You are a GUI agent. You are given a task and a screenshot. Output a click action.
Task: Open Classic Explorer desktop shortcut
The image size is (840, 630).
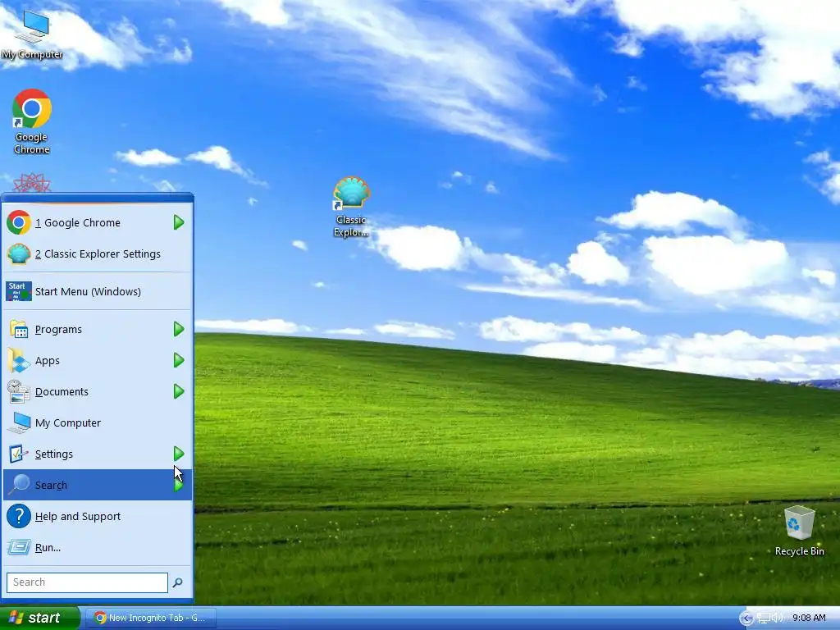[x=351, y=207]
